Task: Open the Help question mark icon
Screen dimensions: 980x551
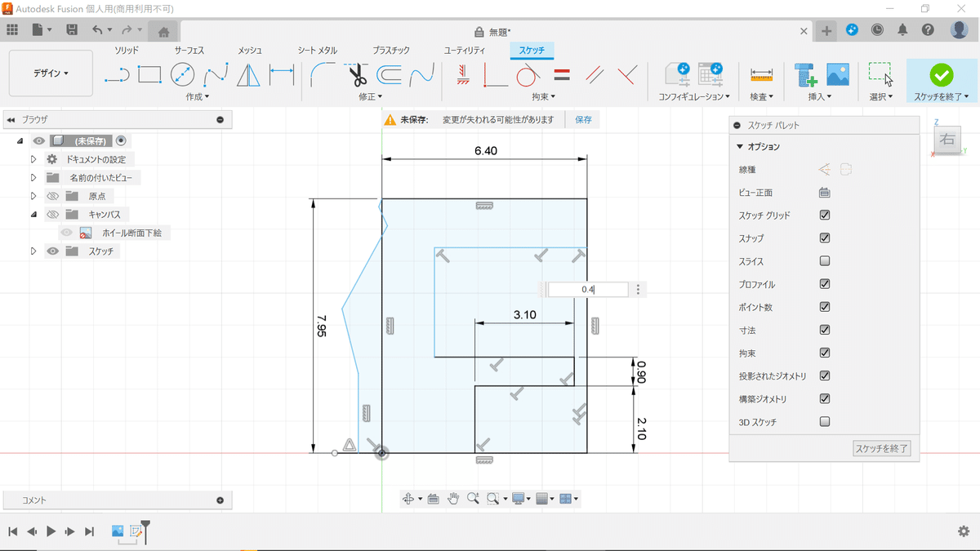Action: click(928, 30)
